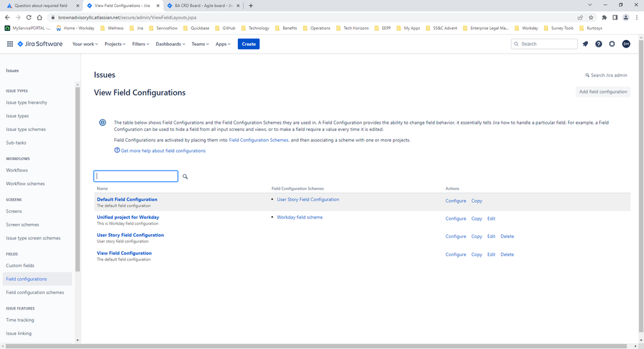The width and height of the screenshot is (644, 349).
Task: Click the browser back arrow
Action: 7,17
